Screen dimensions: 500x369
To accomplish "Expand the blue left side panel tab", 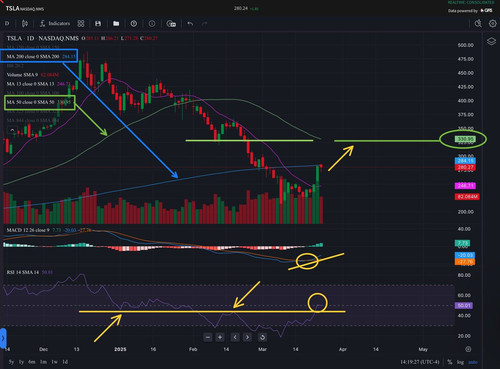I will pos(3,338).
